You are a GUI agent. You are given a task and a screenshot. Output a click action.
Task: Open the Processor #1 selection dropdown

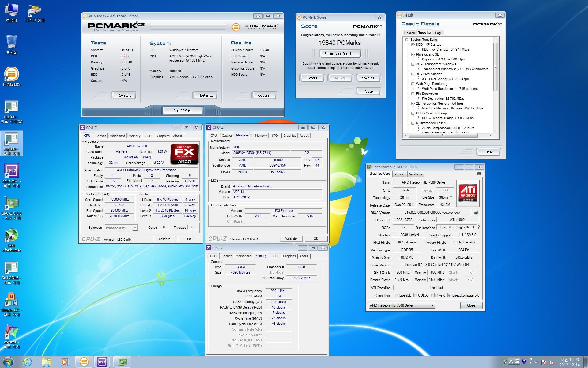click(121, 228)
